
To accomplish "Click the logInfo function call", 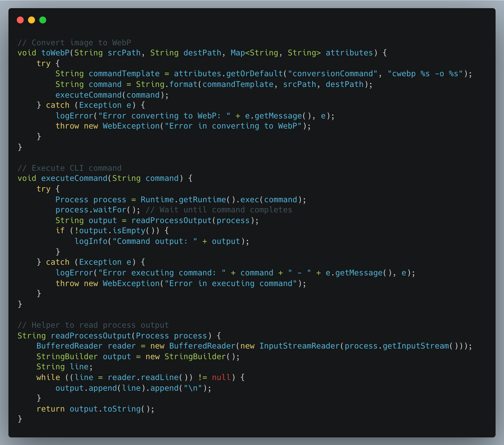I will point(91,241).
